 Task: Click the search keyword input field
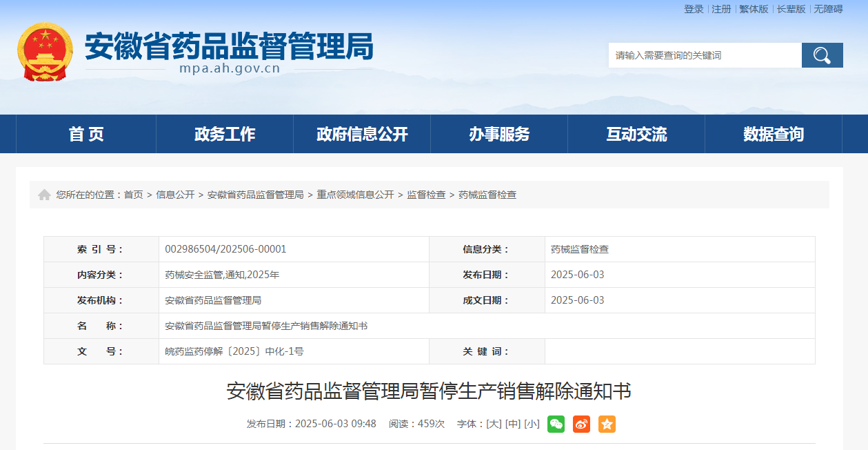pos(705,55)
